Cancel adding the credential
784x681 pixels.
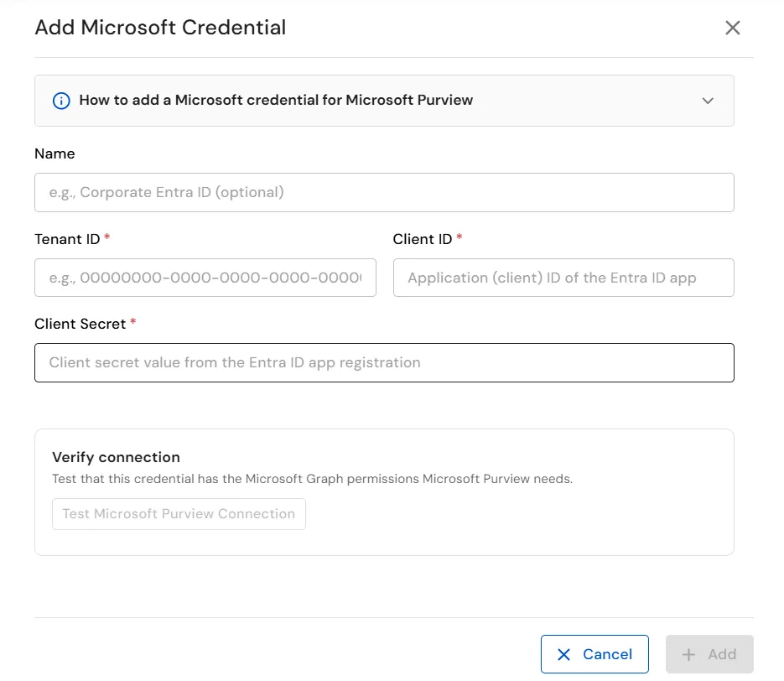click(594, 654)
